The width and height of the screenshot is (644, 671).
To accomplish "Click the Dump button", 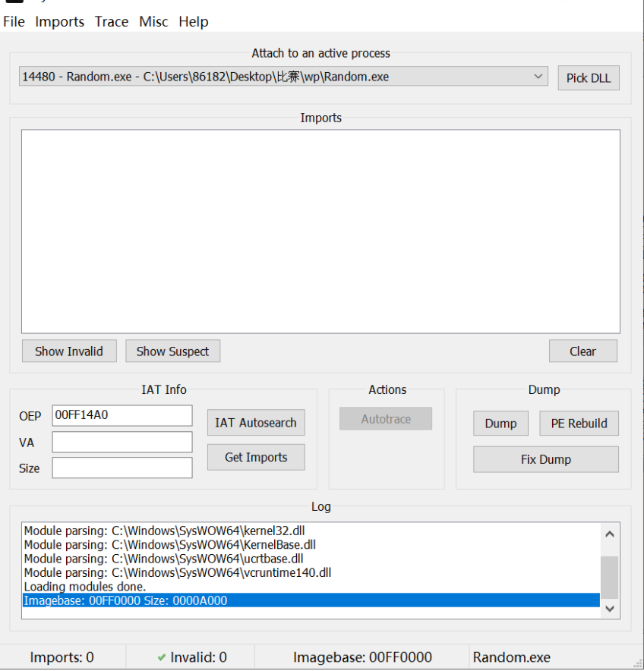I will click(500, 424).
